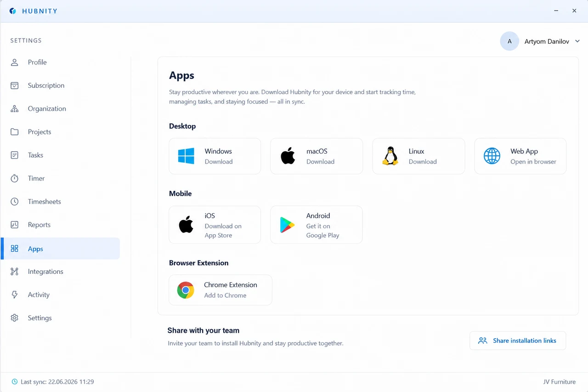Click the Subscription icon in sidebar
Screen dimensions: 588x392
click(15, 85)
